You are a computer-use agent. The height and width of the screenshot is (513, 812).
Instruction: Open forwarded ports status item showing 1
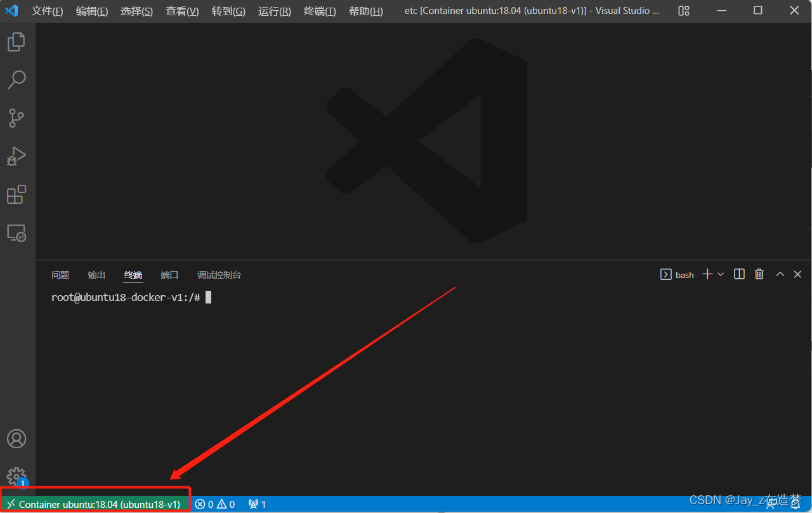point(257,504)
